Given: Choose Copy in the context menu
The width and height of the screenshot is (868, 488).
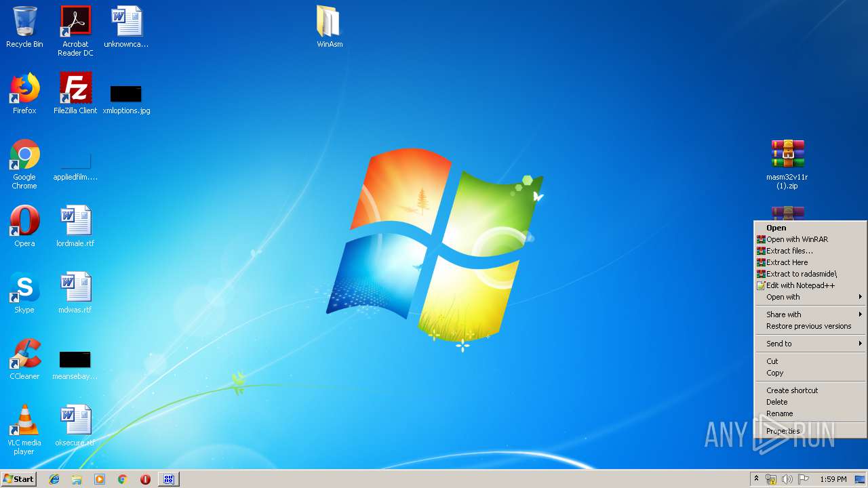Looking at the screenshot, I should point(810,373).
